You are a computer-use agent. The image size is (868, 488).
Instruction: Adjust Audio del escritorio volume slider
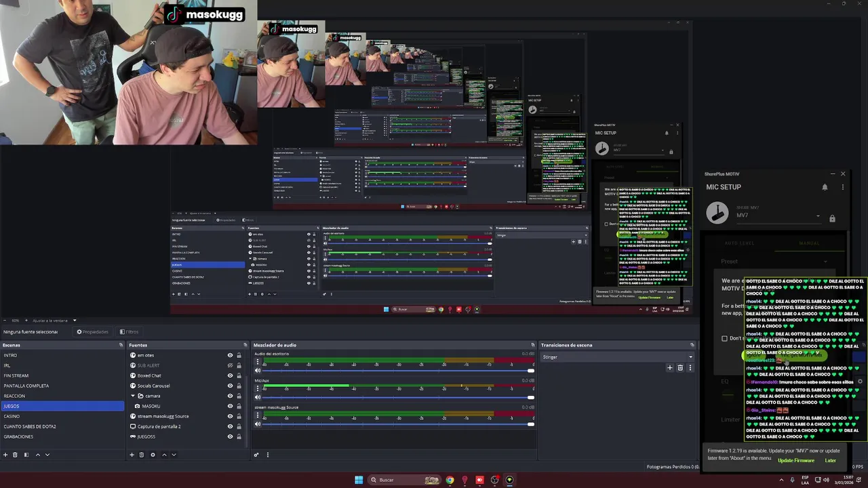click(398, 371)
